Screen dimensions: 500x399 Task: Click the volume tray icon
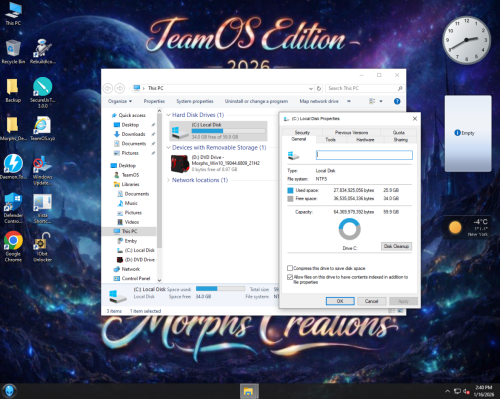pos(467,391)
